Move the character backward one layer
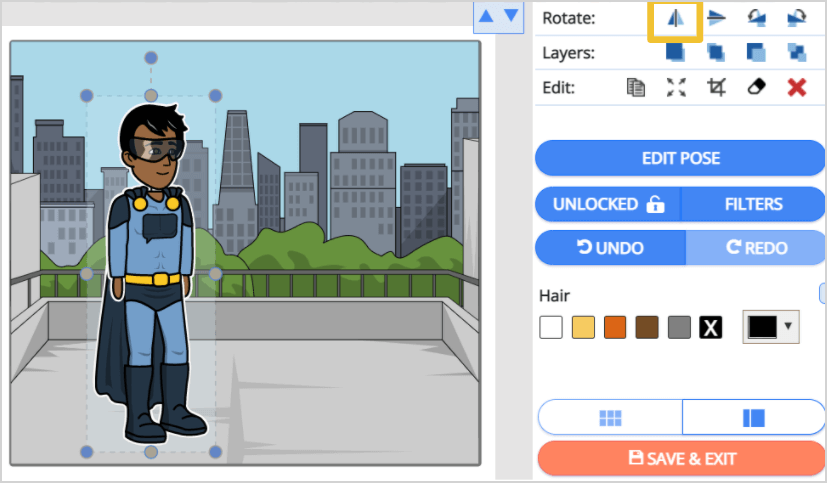Image resolution: width=827 pixels, height=483 pixels. click(x=796, y=52)
